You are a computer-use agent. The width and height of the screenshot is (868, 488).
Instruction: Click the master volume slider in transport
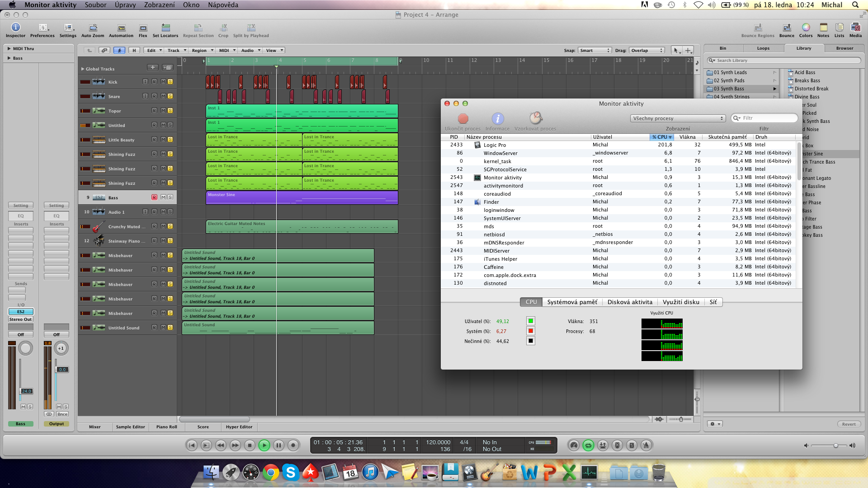[x=836, y=446]
